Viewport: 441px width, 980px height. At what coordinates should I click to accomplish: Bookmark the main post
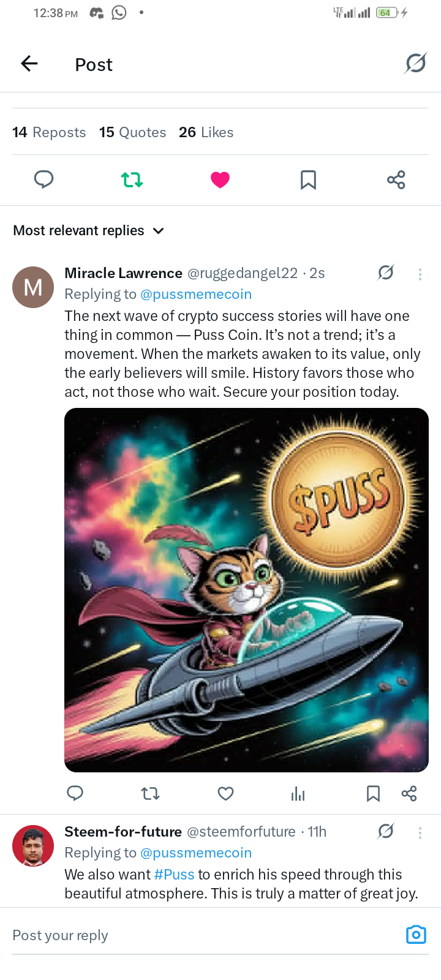[x=308, y=179]
